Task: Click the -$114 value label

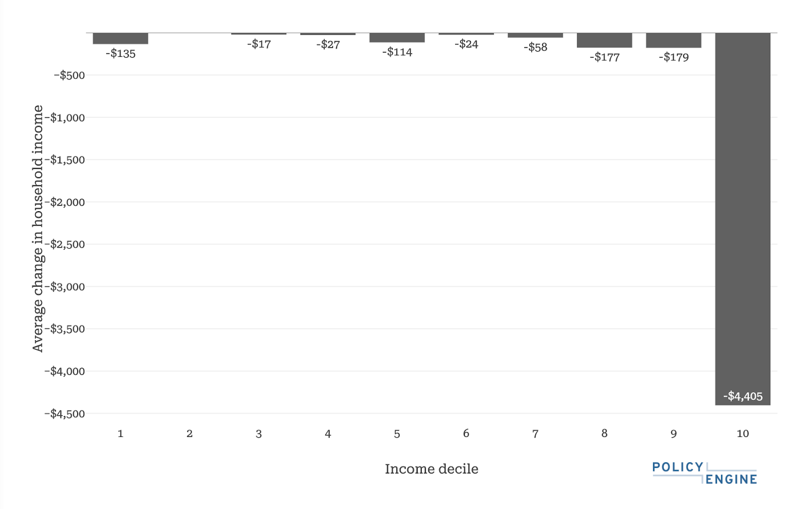Action: [397, 52]
